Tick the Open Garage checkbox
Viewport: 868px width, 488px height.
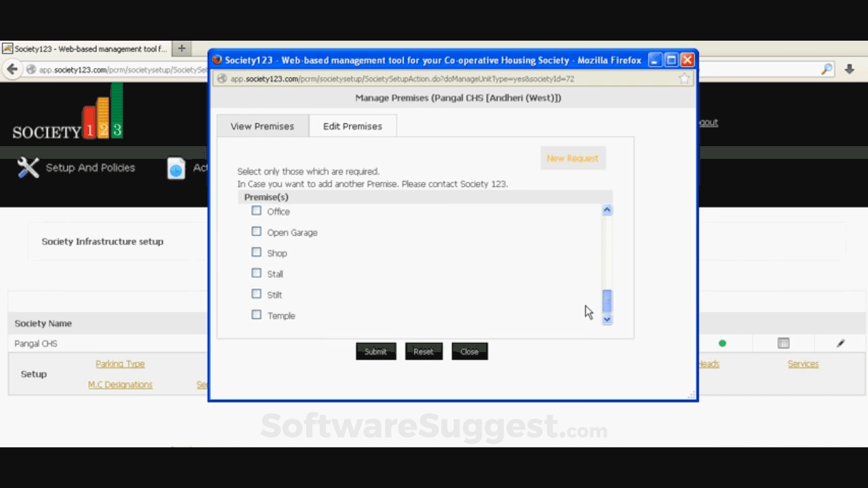(x=257, y=231)
